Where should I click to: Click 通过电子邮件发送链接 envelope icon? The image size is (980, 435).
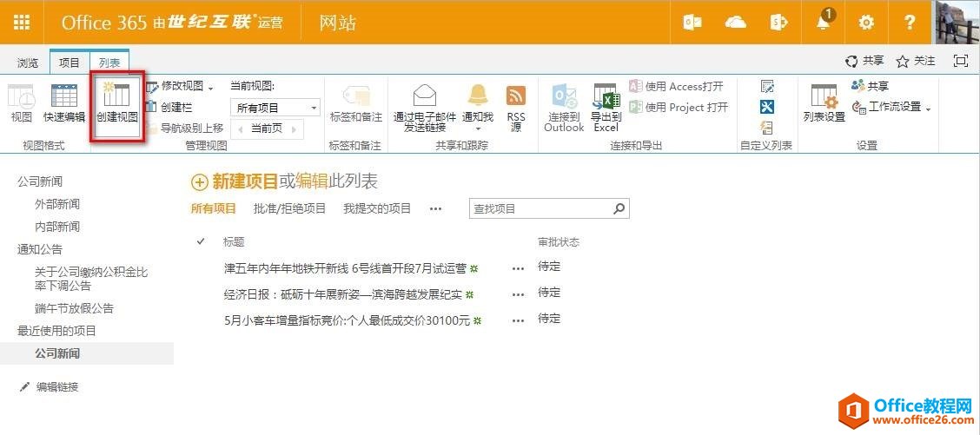pyautogui.click(x=425, y=108)
